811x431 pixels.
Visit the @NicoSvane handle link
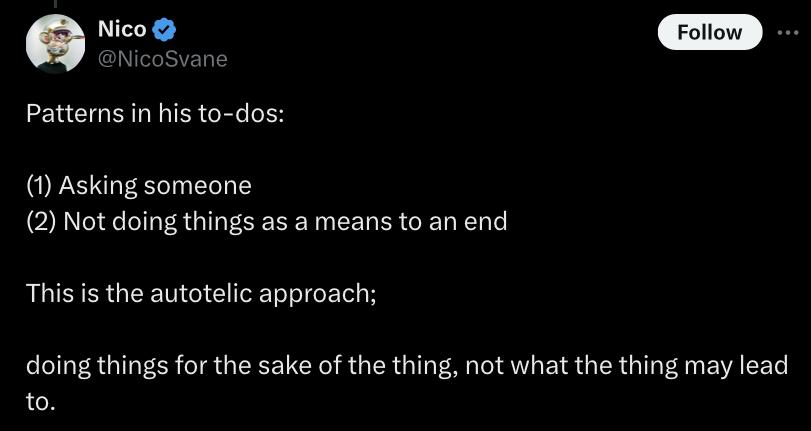(162, 59)
